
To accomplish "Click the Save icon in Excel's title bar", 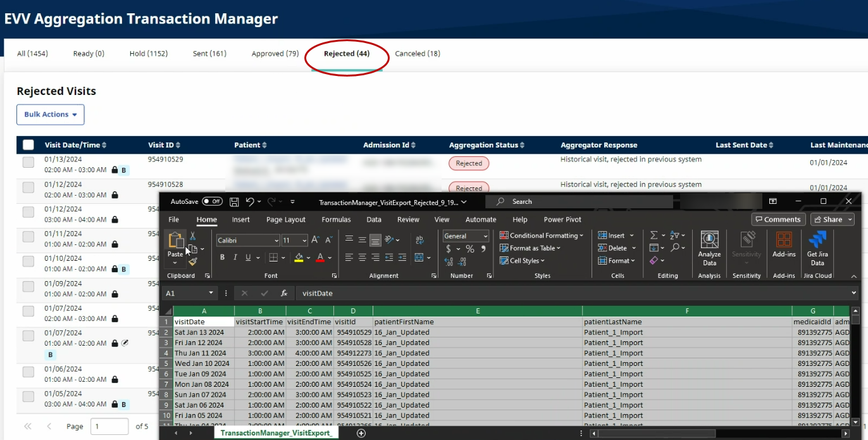I will pos(234,202).
